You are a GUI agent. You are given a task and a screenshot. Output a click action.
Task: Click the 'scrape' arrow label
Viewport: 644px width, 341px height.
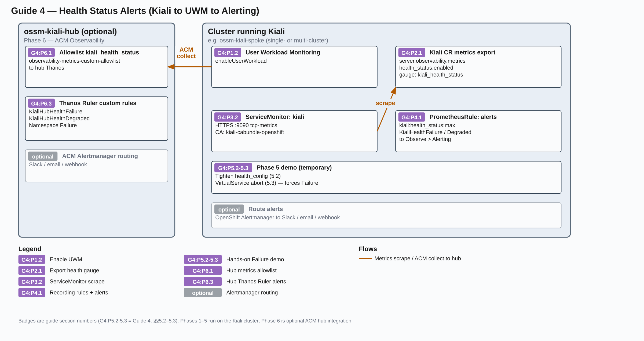pos(385,103)
